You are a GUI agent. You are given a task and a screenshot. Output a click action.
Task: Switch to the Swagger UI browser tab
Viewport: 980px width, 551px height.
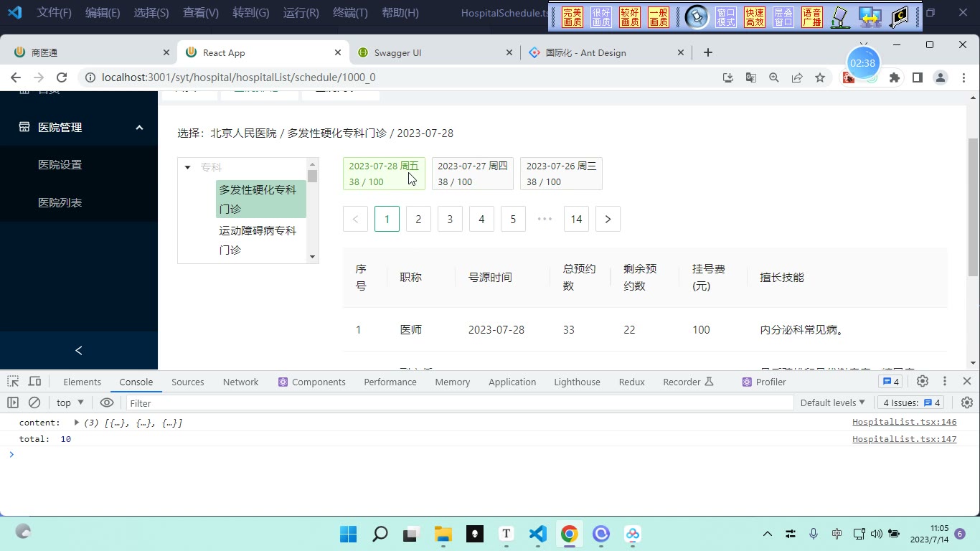(435, 52)
